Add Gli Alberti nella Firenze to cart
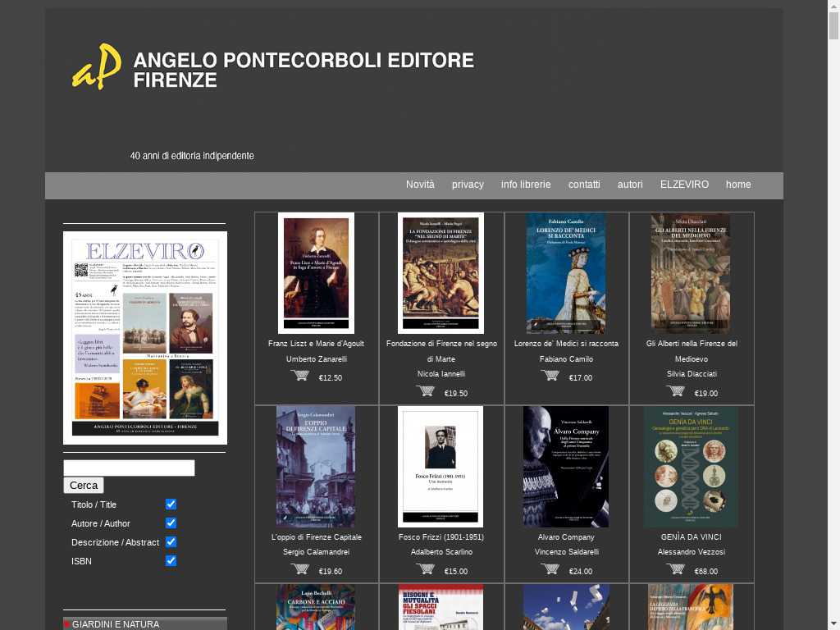 (676, 391)
